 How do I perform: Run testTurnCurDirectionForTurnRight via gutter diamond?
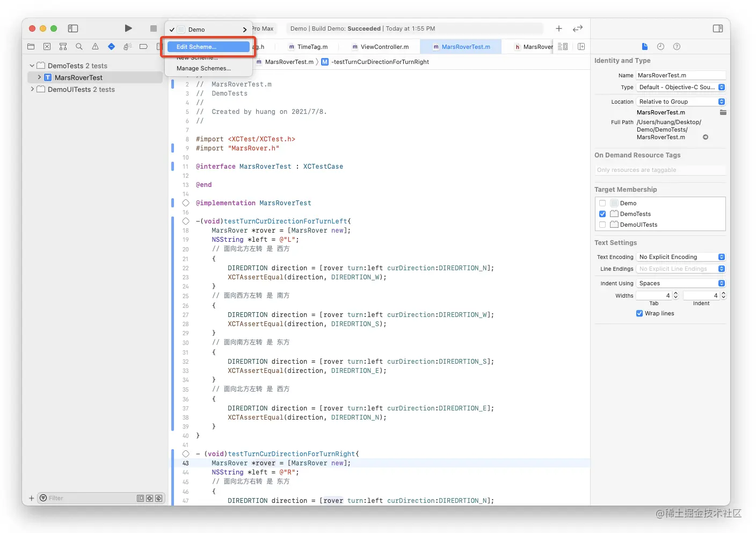[x=186, y=453]
